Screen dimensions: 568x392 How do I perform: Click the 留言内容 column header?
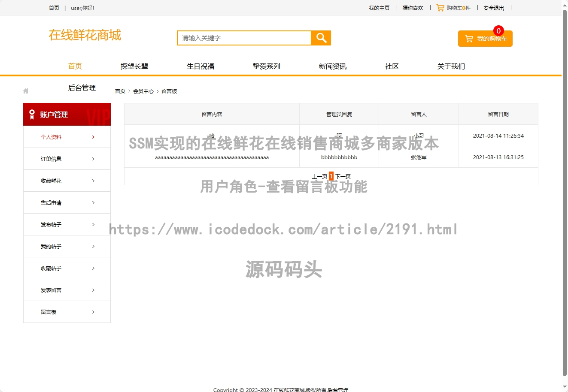tap(212, 115)
